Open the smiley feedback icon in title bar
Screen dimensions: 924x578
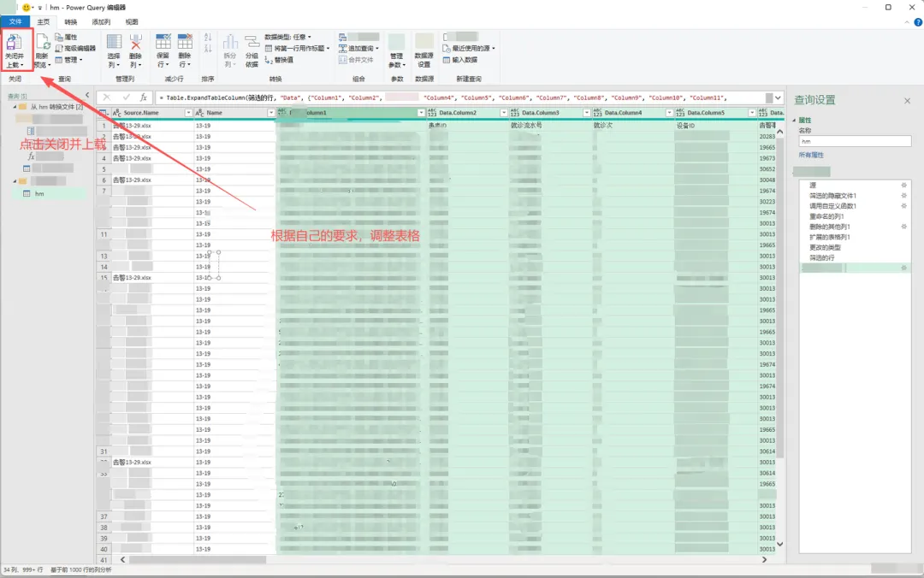point(26,7)
